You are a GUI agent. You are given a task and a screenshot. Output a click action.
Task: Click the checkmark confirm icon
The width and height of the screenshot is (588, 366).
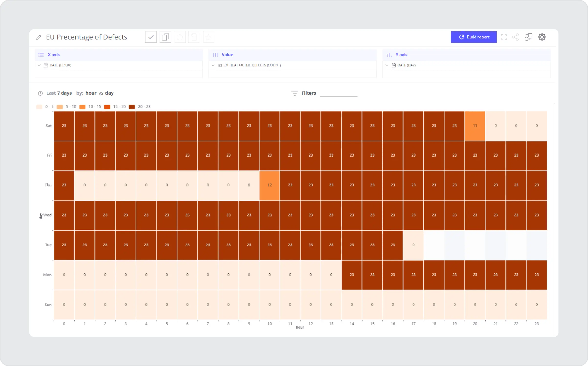tap(151, 37)
